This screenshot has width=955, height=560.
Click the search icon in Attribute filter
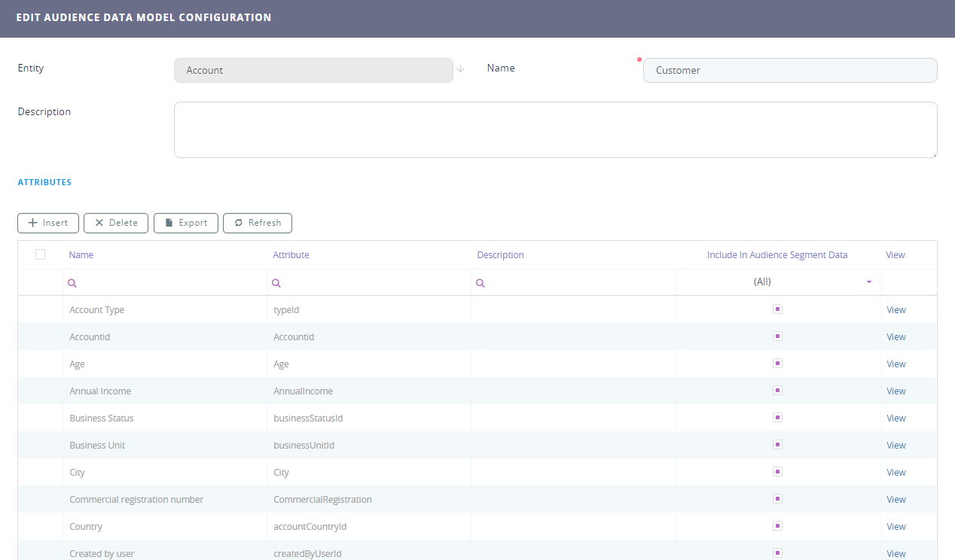click(276, 284)
